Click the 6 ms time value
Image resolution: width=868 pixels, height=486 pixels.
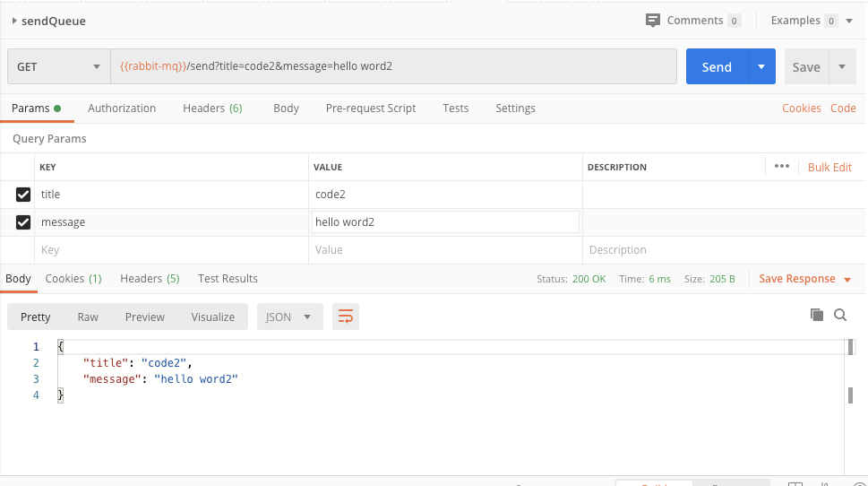tap(660, 279)
